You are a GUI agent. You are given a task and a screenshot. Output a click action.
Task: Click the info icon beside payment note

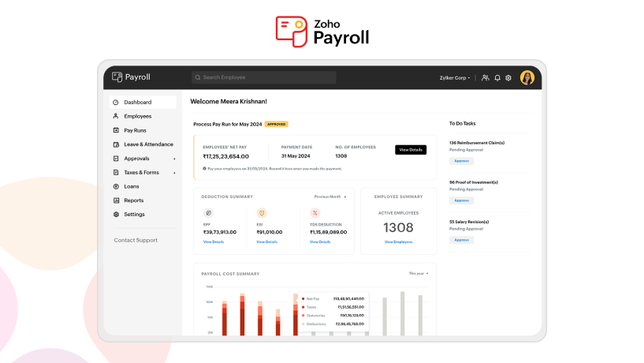[204, 169]
